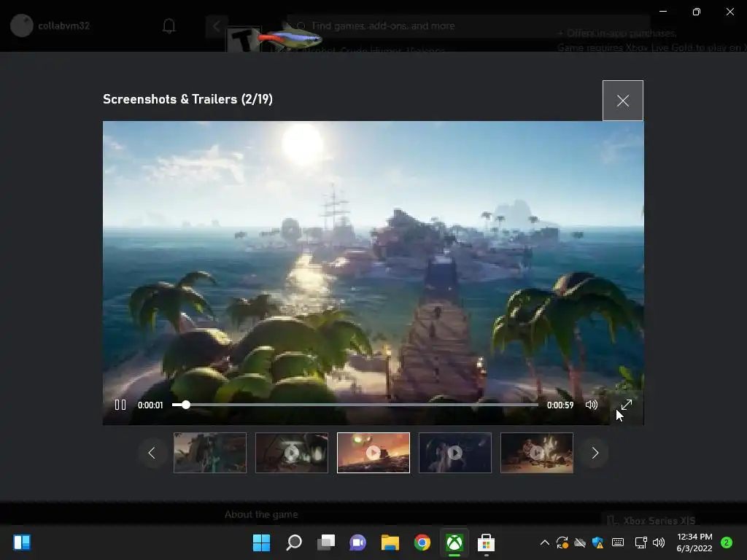This screenshot has width=747, height=560.
Task: Open Microsoft Store from taskbar
Action: pos(486,542)
